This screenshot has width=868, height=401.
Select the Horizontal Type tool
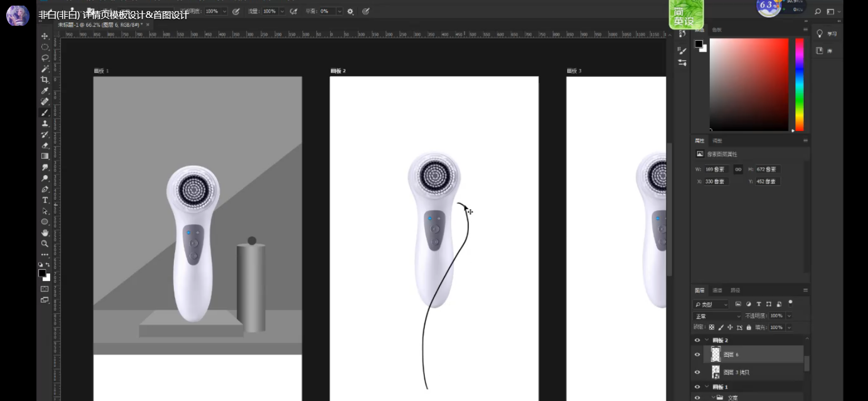pos(45,200)
